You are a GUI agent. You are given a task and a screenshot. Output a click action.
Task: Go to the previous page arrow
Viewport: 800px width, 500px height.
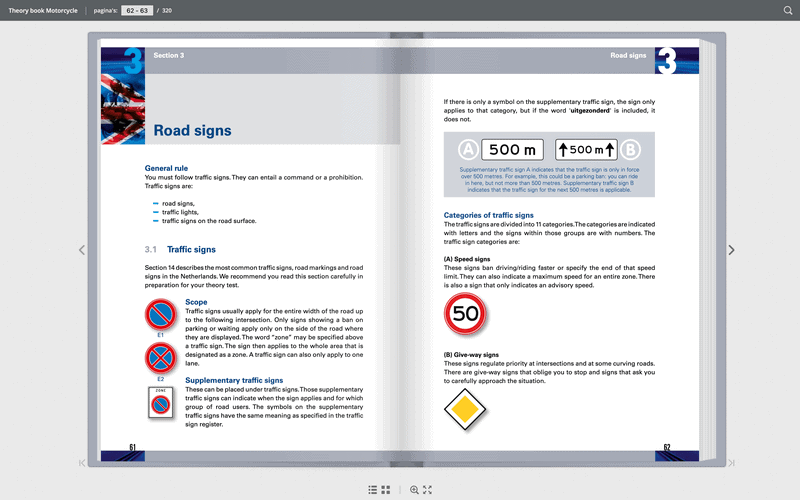(82, 250)
